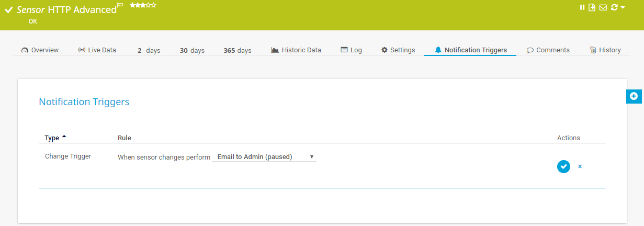644x226 pixels.
Task: View the 30 days tab
Action: point(192,51)
